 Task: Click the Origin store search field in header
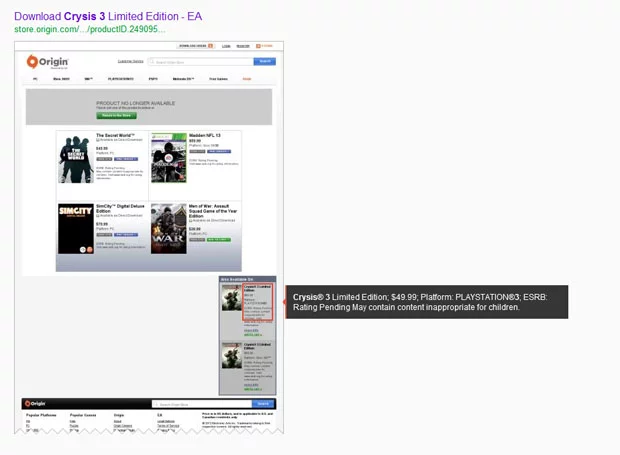(200, 62)
